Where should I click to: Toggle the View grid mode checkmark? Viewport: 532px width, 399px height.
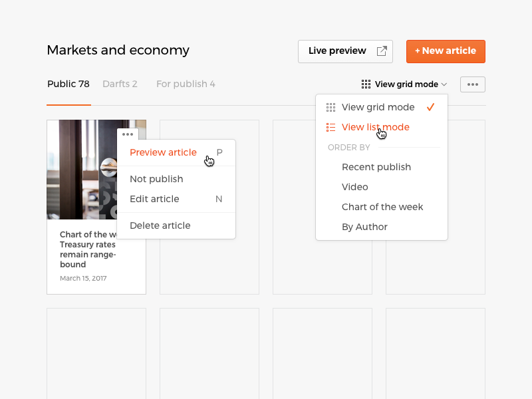pyautogui.click(x=431, y=107)
